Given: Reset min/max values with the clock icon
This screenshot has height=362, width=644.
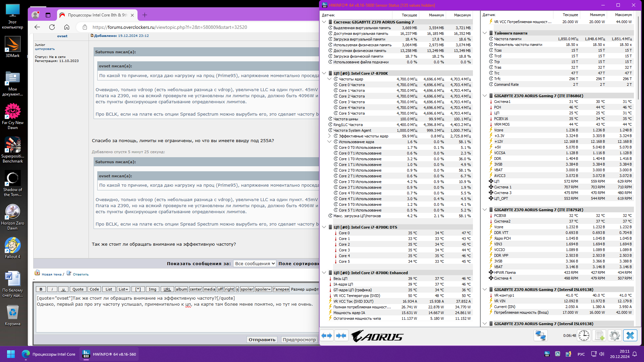Looking at the screenshot, I should 584,336.
